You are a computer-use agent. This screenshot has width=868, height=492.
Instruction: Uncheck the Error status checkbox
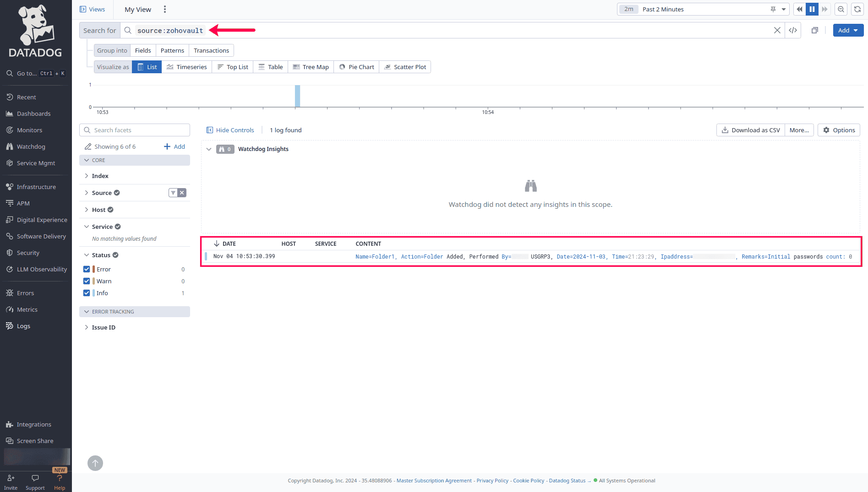[x=87, y=269]
